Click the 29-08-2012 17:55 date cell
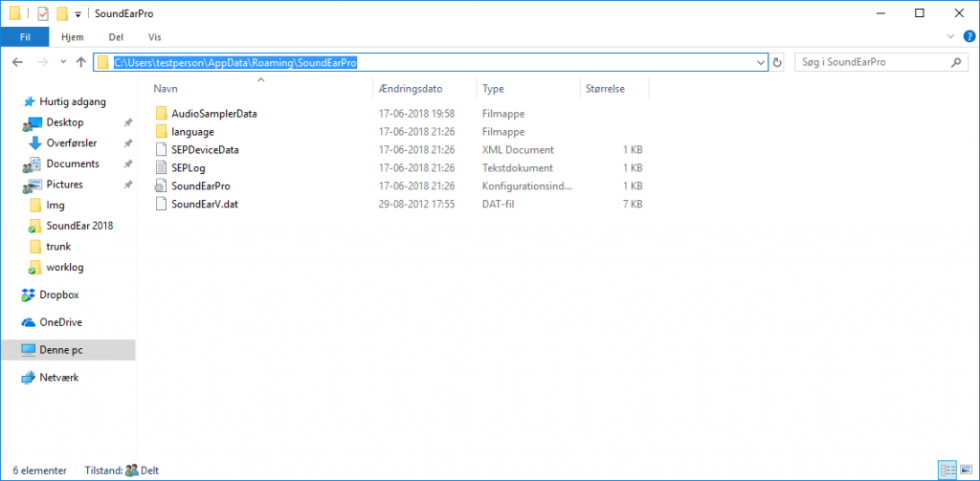The width and height of the screenshot is (980, 481). [x=416, y=204]
